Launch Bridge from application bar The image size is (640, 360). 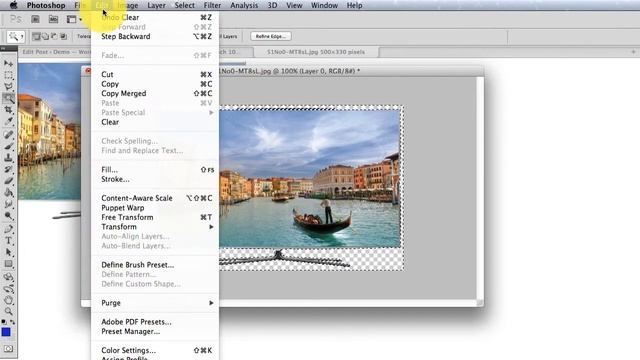click(x=36, y=19)
